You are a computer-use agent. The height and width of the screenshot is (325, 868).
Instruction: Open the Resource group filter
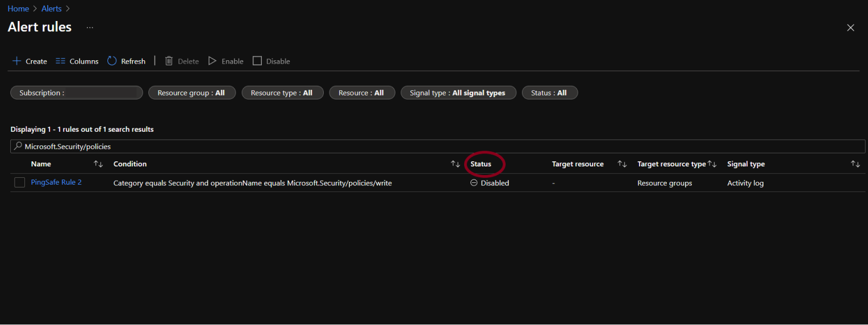tap(191, 93)
